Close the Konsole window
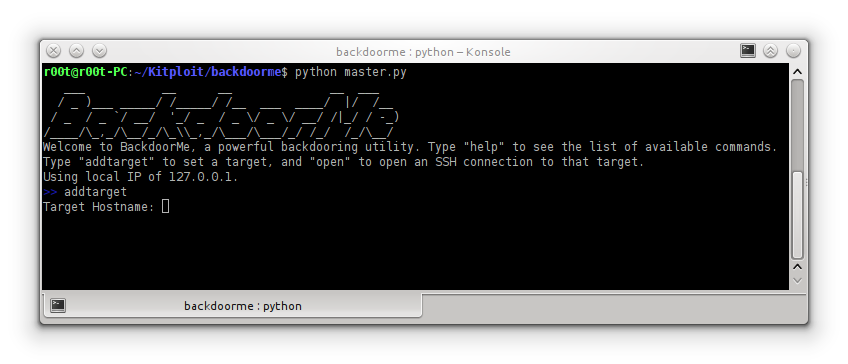 coord(54,51)
